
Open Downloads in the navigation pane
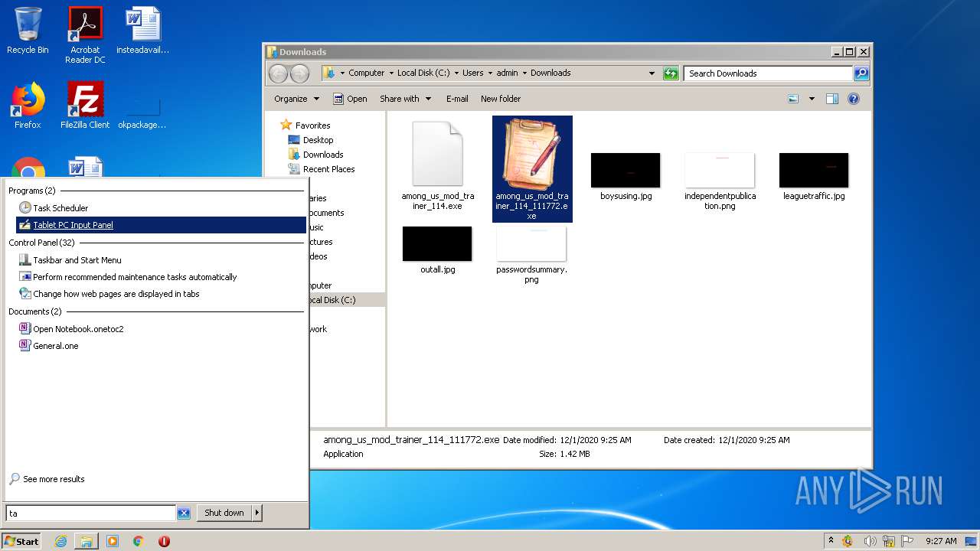tap(315, 155)
